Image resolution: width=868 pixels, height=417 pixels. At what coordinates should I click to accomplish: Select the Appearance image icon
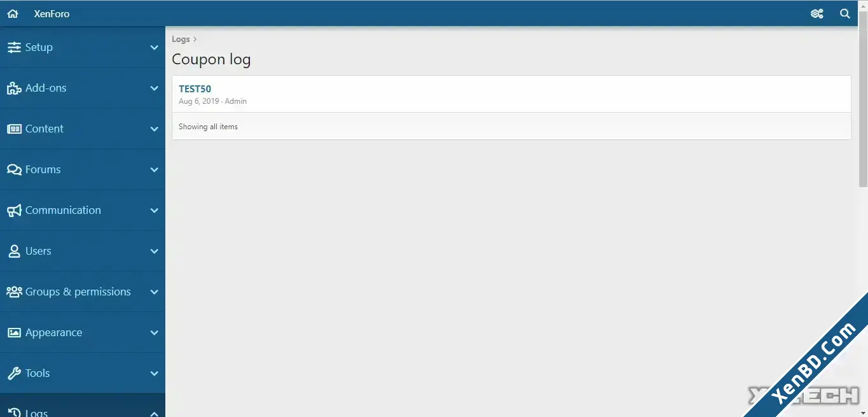tap(14, 332)
